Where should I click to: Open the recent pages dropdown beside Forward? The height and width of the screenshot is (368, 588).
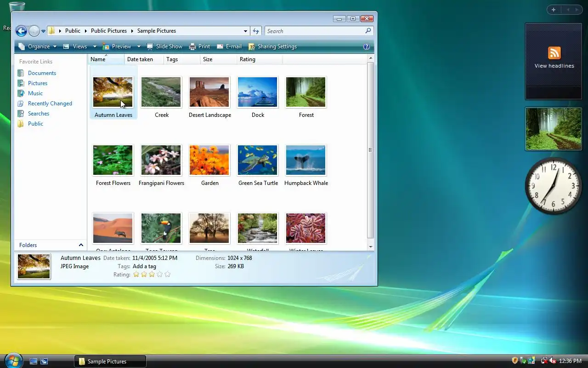[x=43, y=31]
